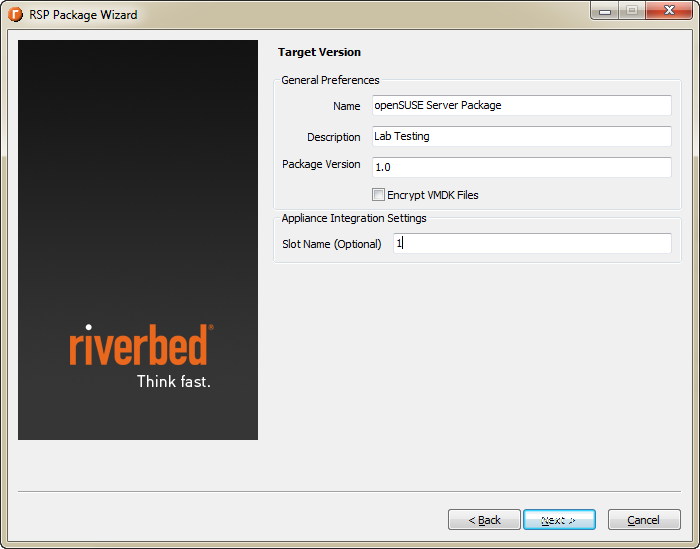Click the Package Version label
The image size is (700, 549).
click(x=321, y=164)
